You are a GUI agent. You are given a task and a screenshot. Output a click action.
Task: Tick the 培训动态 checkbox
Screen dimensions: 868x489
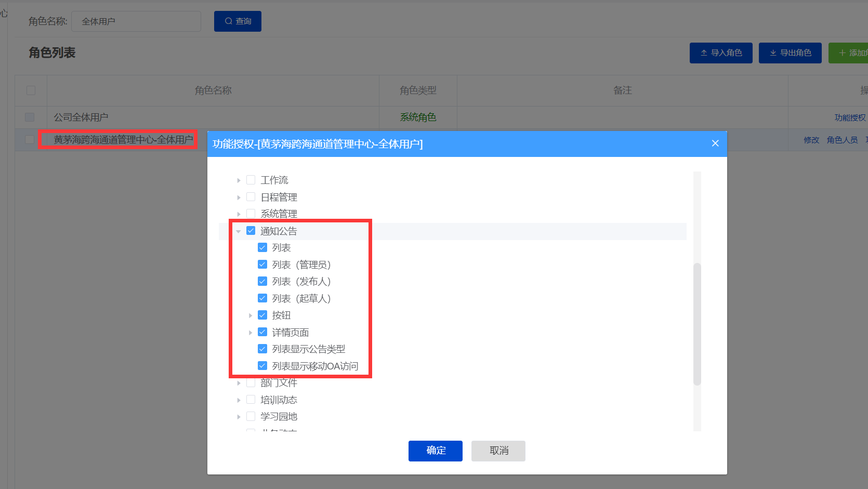tap(251, 400)
